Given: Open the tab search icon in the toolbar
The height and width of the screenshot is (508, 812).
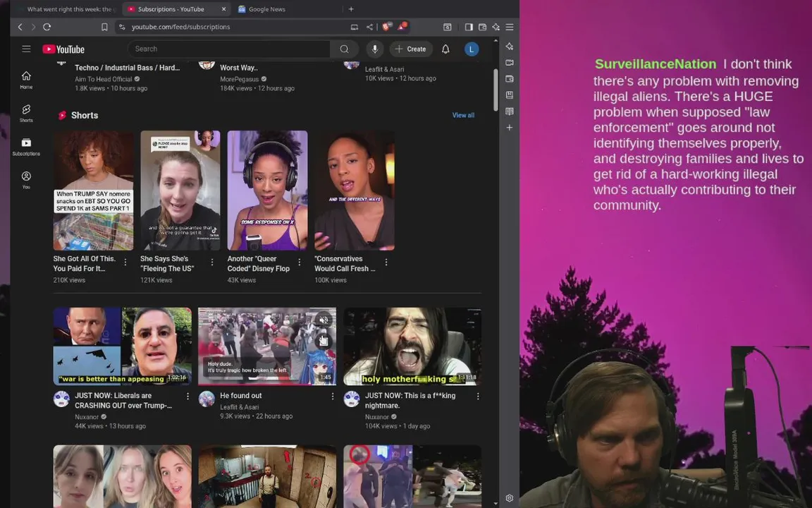Looking at the screenshot, I should 448,27.
